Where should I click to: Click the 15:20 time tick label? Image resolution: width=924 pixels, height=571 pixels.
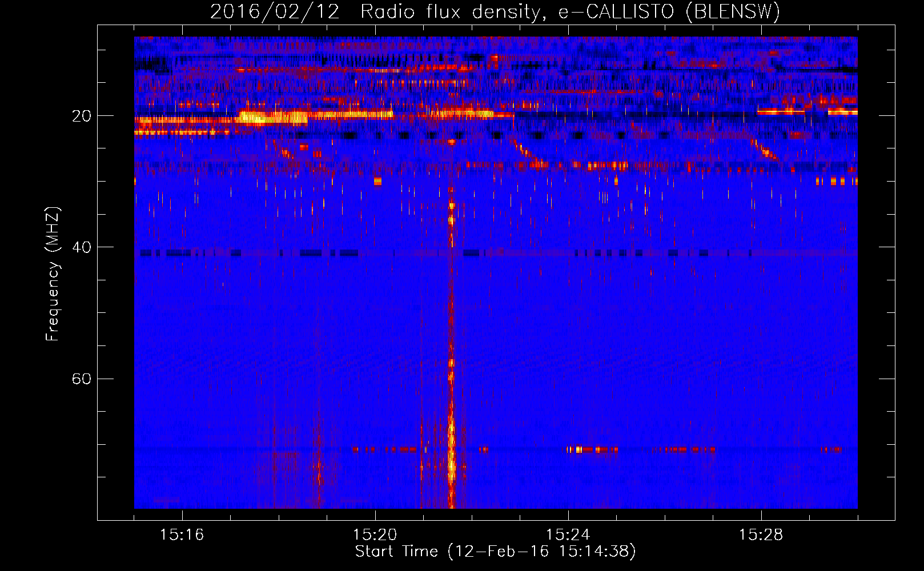pyautogui.click(x=375, y=535)
